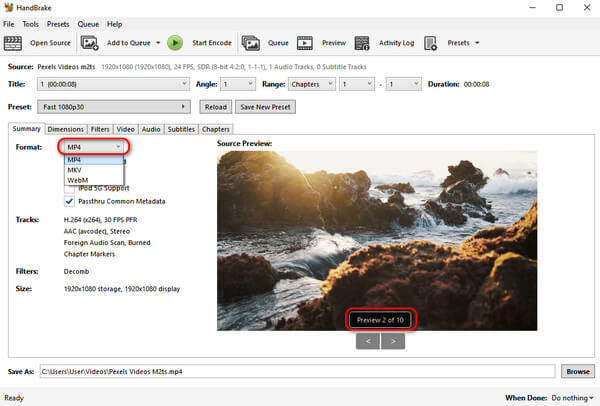The height and width of the screenshot is (406, 600).
Task: Choose MKV in the format list
Action: (94, 170)
